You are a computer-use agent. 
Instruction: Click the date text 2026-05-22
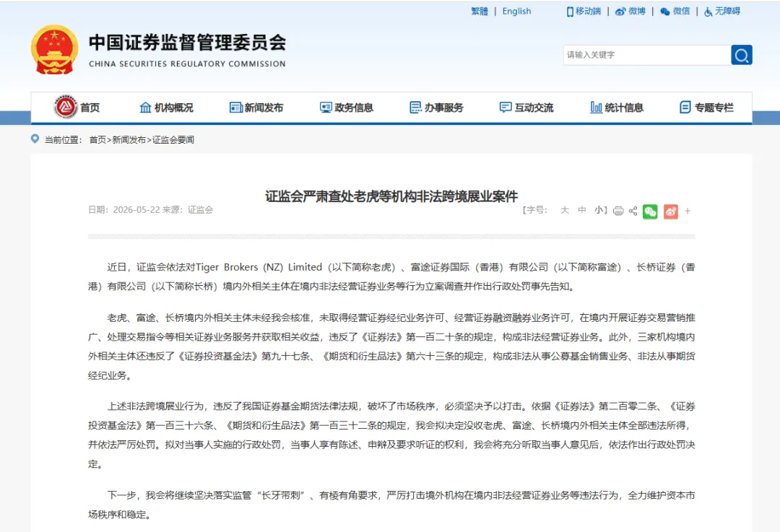tap(136, 210)
